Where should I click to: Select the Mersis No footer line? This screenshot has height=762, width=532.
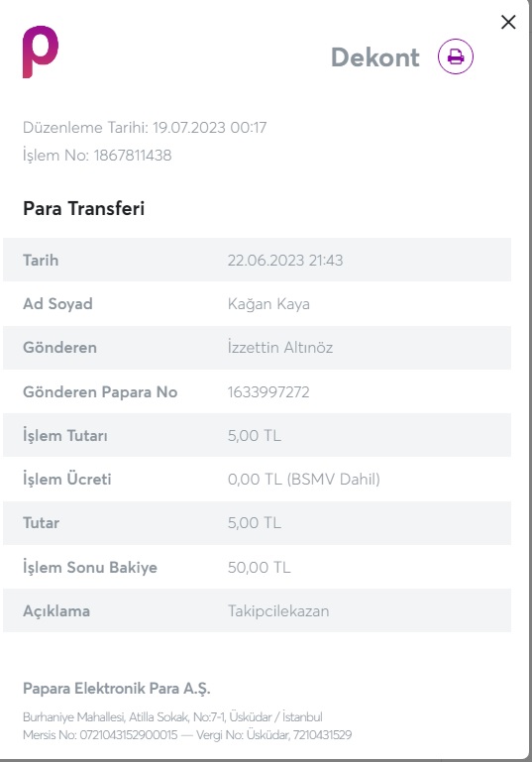pyautogui.click(x=187, y=735)
